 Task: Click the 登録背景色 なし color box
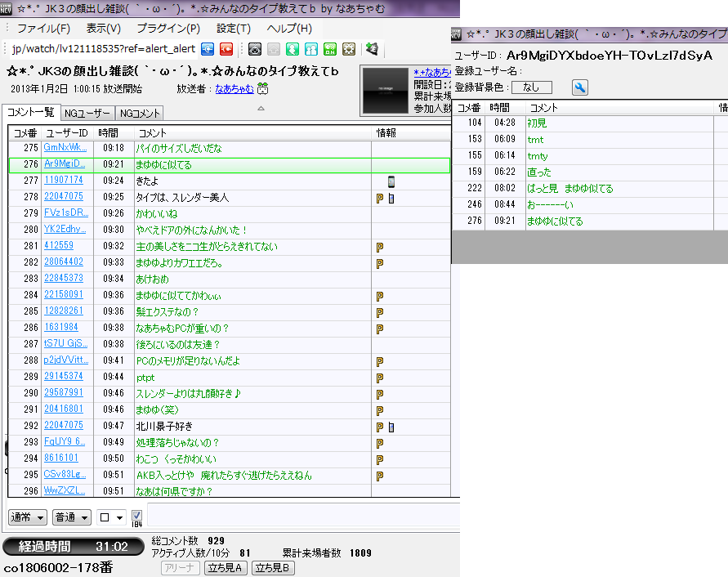tap(531, 87)
